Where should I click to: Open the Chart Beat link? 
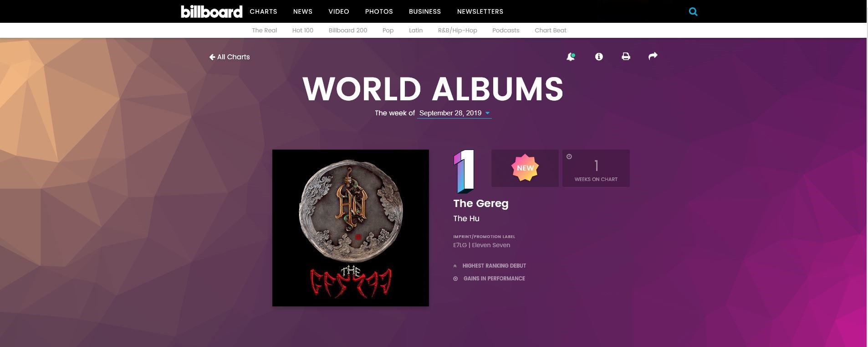(551, 30)
